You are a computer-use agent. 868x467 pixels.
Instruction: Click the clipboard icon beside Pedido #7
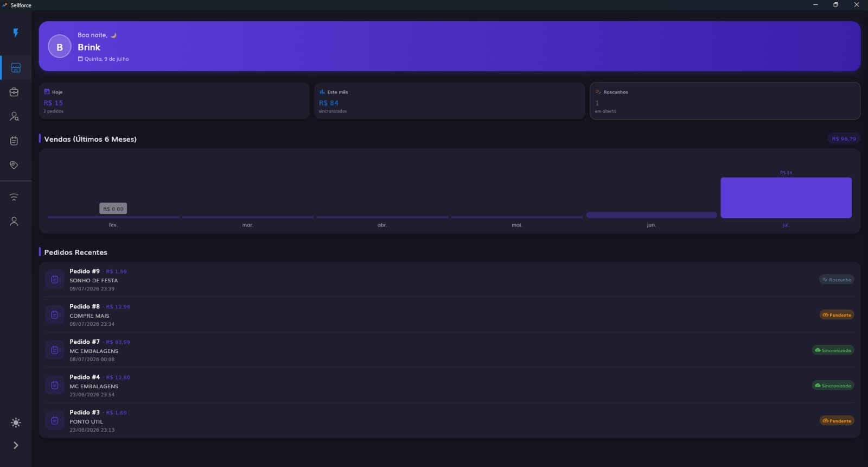[55, 350]
